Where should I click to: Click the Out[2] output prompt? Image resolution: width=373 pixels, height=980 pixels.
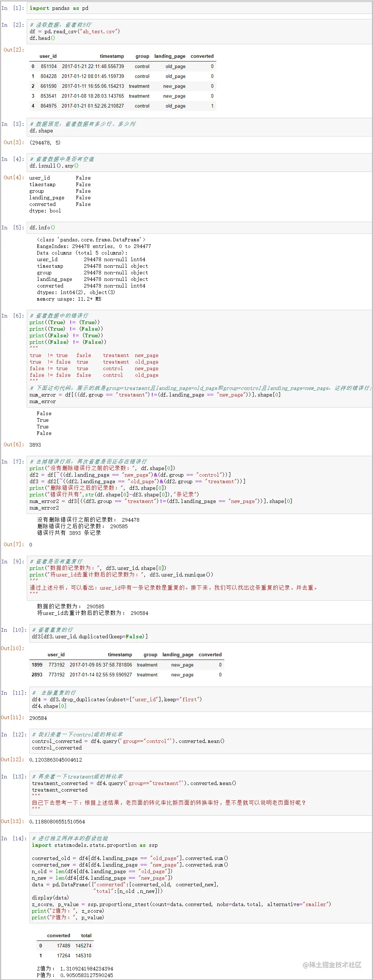(14, 50)
